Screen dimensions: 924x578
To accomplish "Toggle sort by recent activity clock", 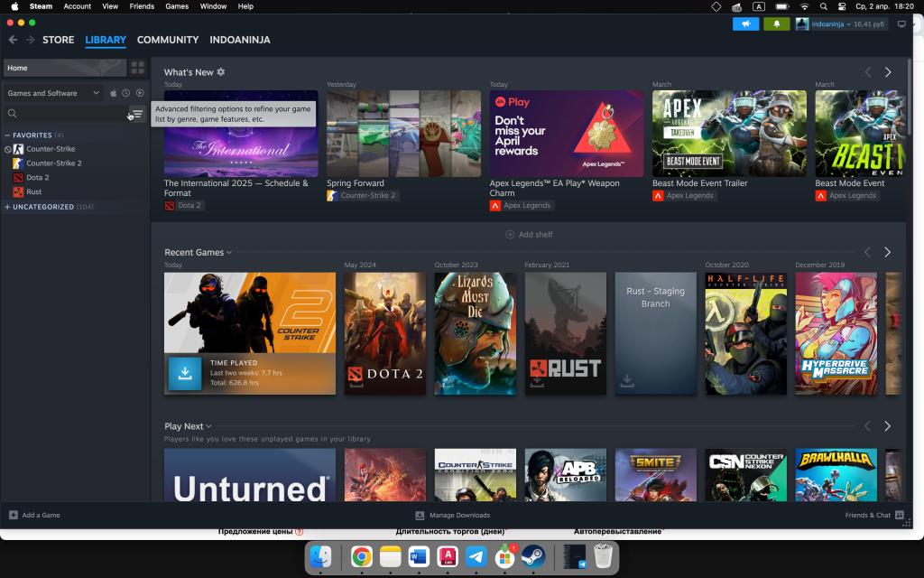I will click(126, 93).
